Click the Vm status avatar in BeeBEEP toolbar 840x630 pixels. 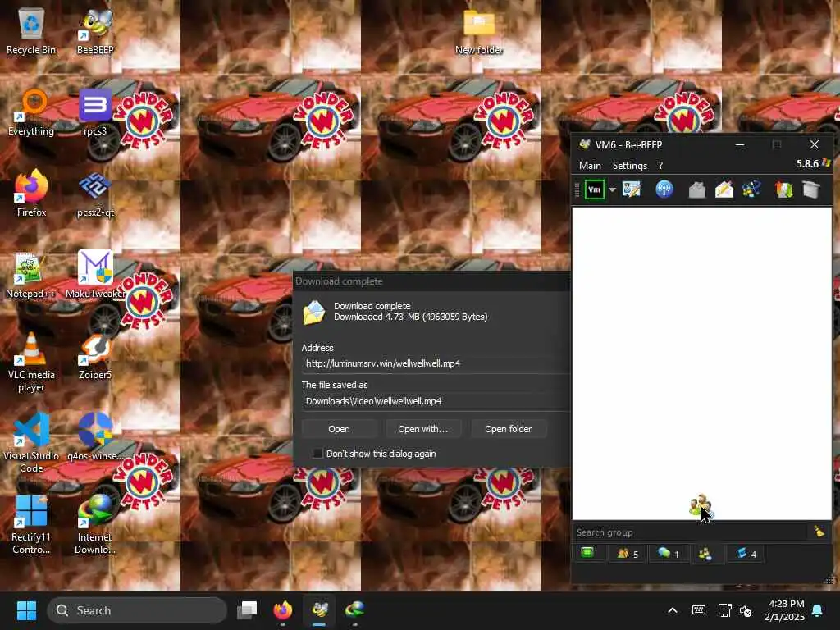tap(594, 189)
